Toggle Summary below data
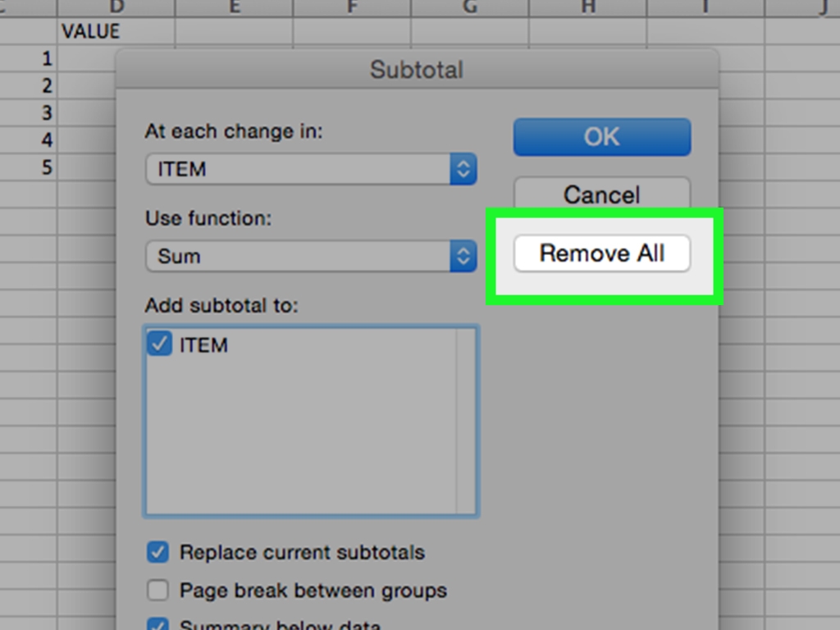This screenshot has width=840, height=630. [157, 624]
